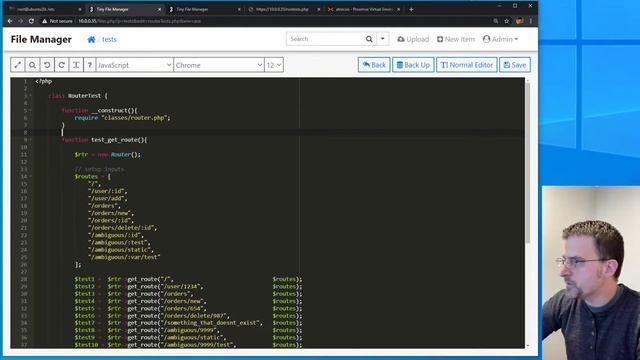
Task: Go back in browser history
Action: (x=10, y=21)
